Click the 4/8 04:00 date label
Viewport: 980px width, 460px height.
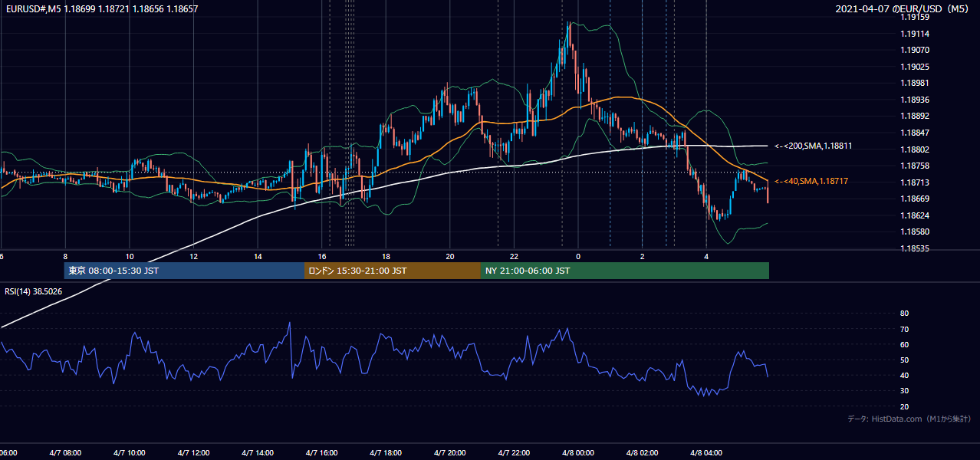(x=706, y=452)
